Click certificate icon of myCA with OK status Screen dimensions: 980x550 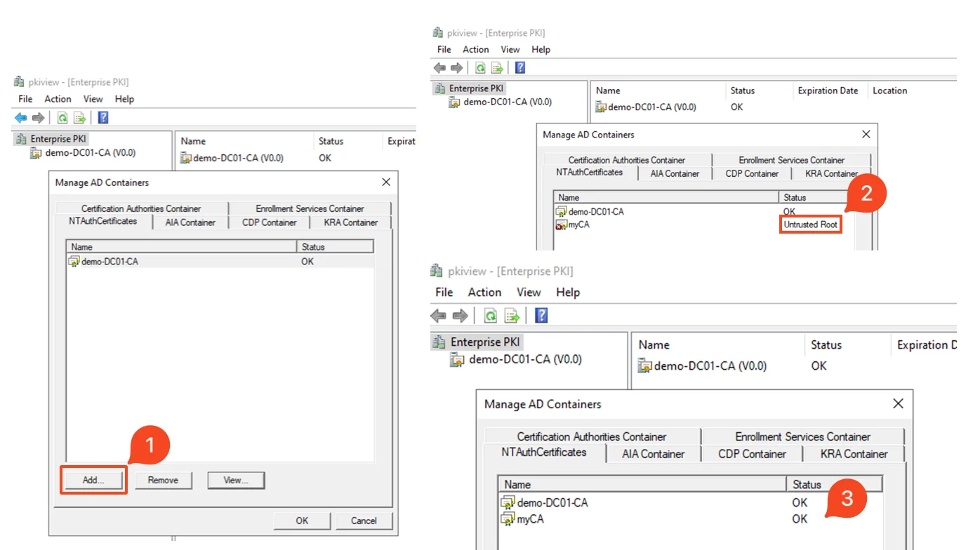pyautogui.click(x=508, y=519)
